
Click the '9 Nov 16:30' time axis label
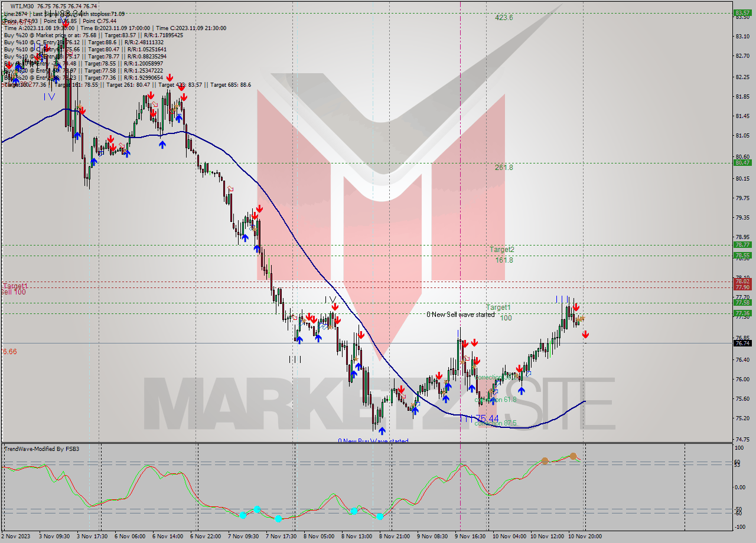point(470,537)
